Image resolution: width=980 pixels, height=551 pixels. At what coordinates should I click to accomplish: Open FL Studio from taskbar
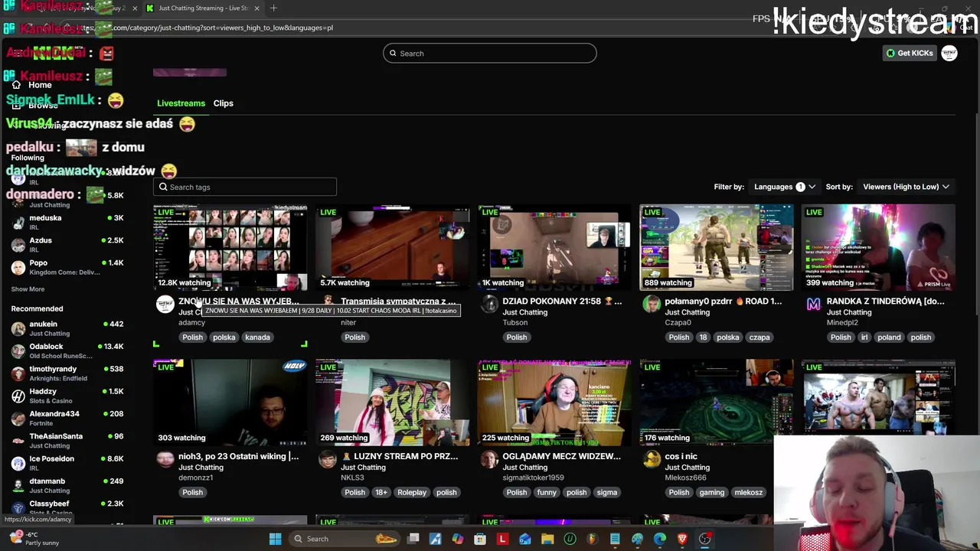pos(592,539)
